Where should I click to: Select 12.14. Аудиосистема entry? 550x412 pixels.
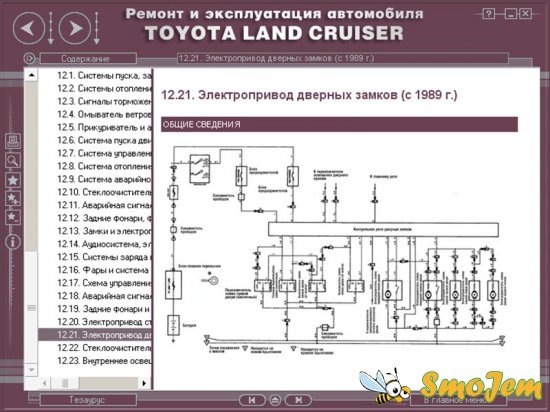[x=104, y=244]
